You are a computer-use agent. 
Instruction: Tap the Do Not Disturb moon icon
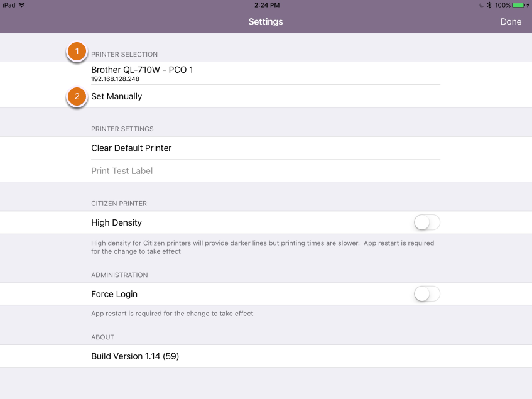(x=482, y=5)
